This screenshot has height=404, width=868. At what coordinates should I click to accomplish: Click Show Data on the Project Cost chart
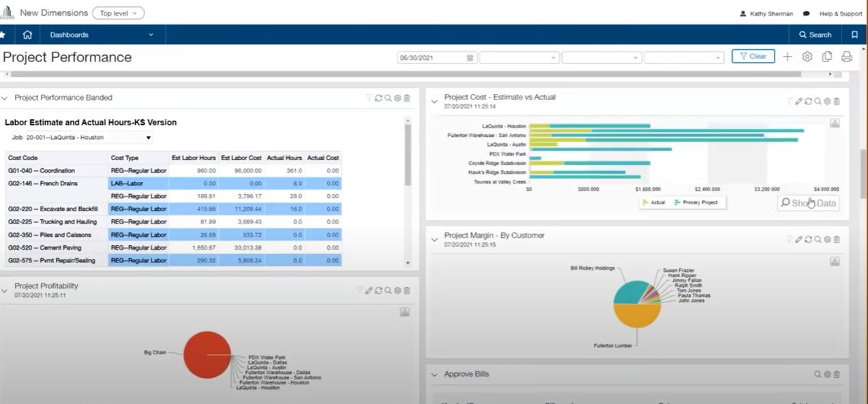click(808, 202)
